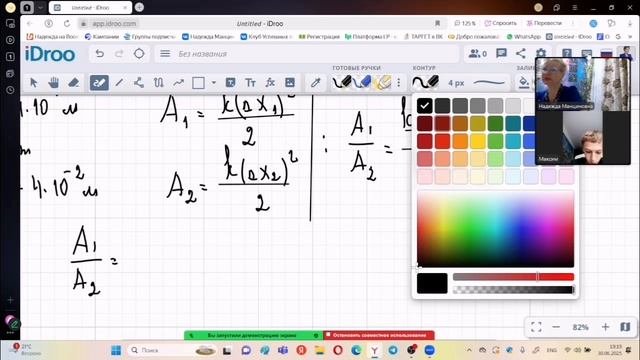Choose the yellow highlighter pen preset
This screenshot has height=360, width=640.
pos(382,82)
